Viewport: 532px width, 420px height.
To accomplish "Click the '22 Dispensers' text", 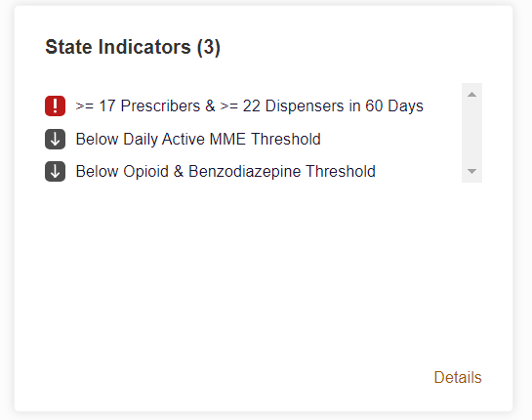I will [293, 105].
